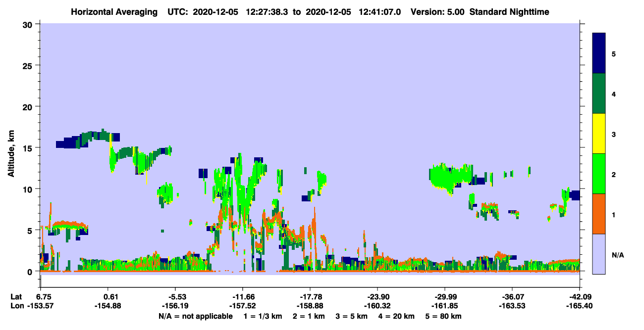
Task: Click the longitude value -156.19
Action: [x=175, y=306]
